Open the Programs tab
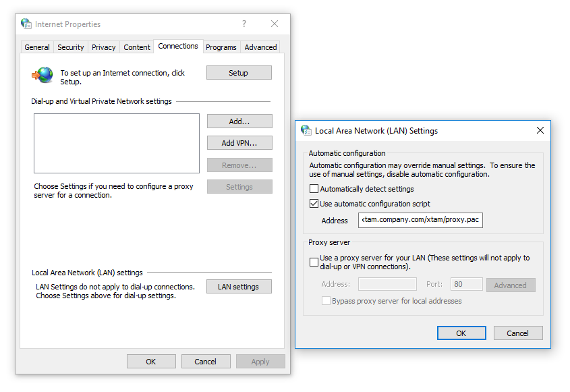The width and height of the screenshot is (570, 392). point(221,47)
